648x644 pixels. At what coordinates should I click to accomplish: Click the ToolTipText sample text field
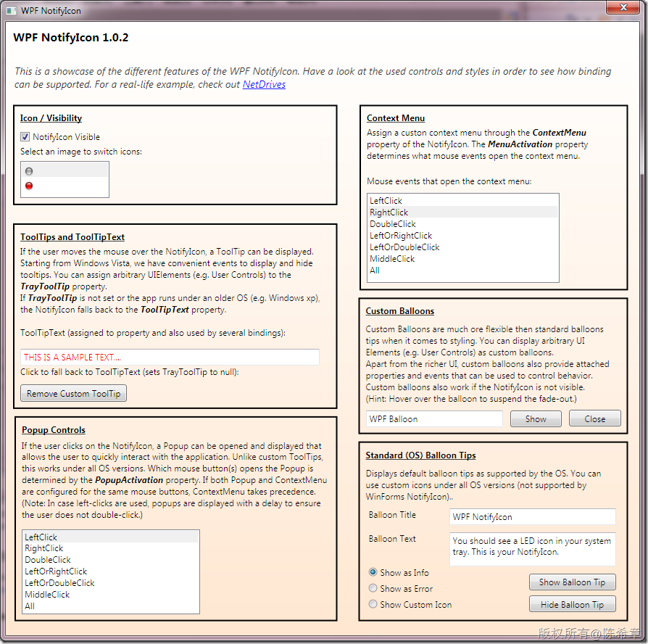coord(170,358)
